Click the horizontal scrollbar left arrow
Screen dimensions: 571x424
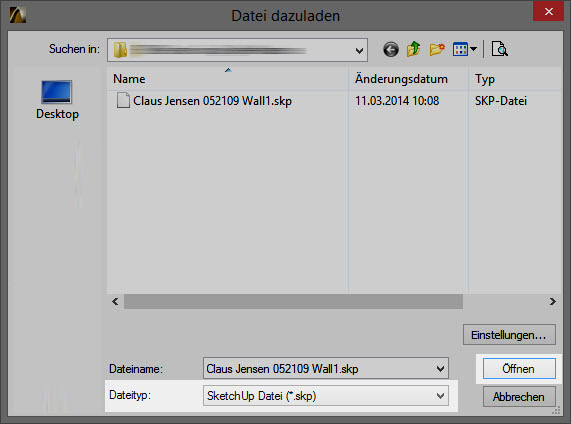115,302
